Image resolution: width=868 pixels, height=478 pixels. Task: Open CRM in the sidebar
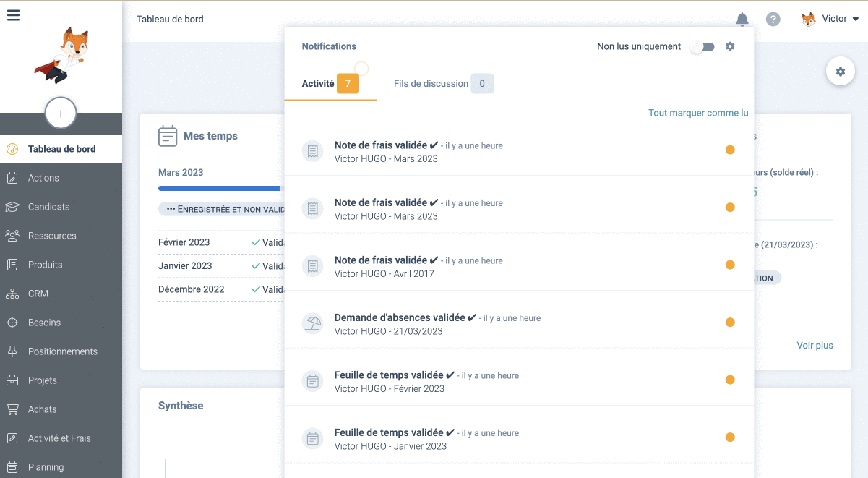click(38, 294)
